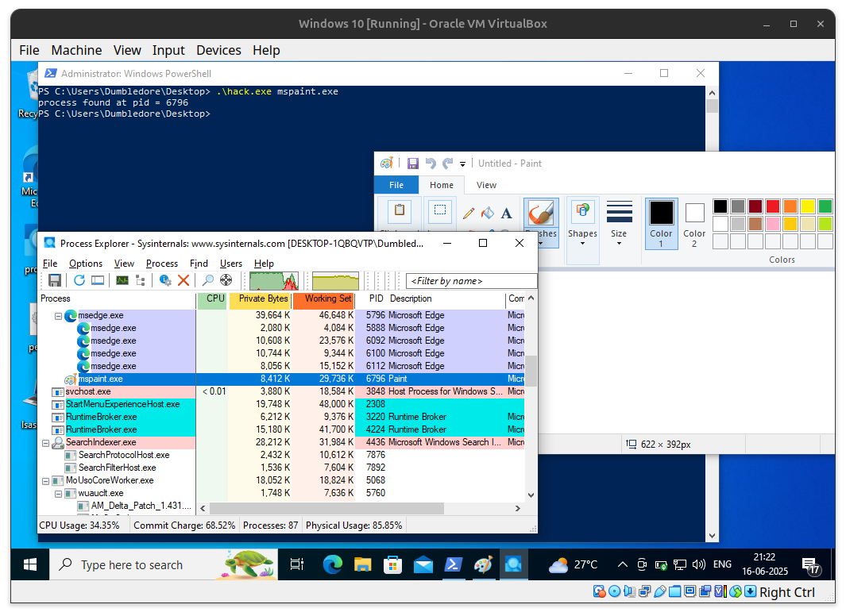Select Color 1 button in Paint

click(x=661, y=224)
